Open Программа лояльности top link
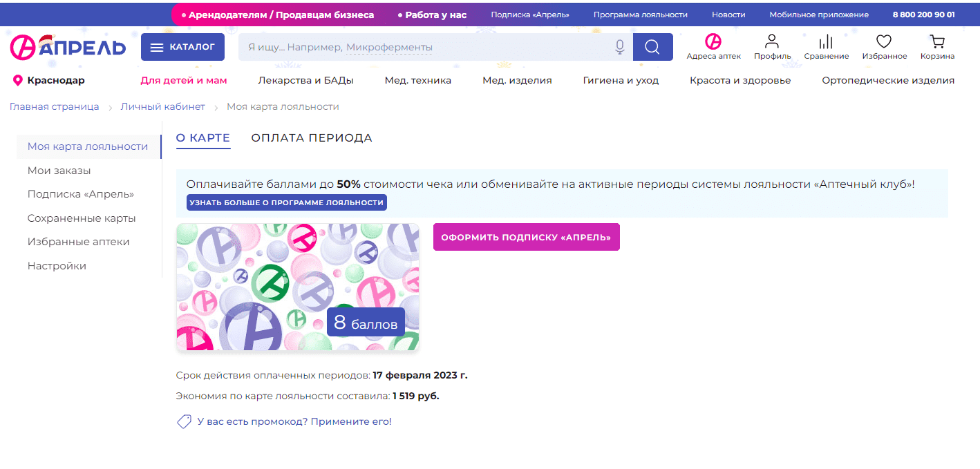980x469 pixels. (x=641, y=15)
